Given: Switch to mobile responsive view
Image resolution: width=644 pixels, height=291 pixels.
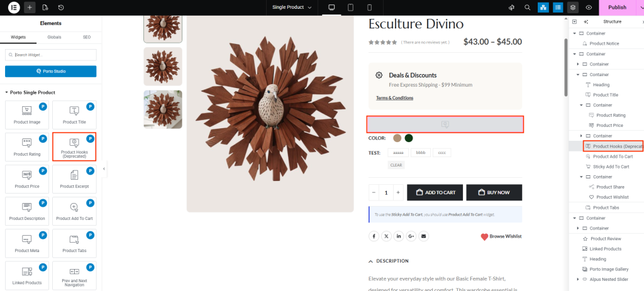Looking at the screenshot, I should (x=369, y=8).
